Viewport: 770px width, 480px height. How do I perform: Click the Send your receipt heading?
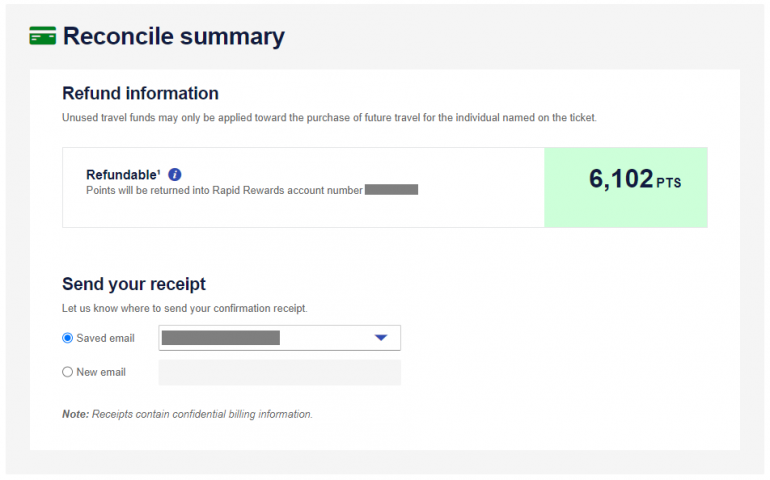(134, 284)
